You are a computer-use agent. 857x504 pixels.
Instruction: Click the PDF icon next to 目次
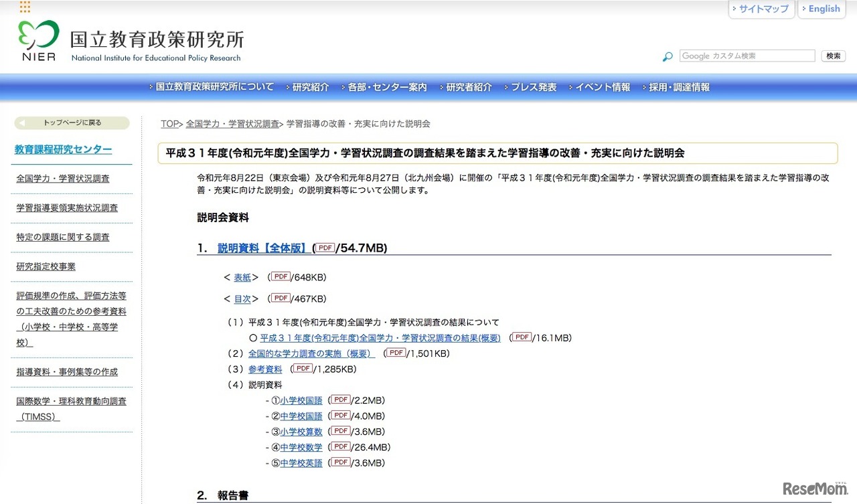pos(281,298)
